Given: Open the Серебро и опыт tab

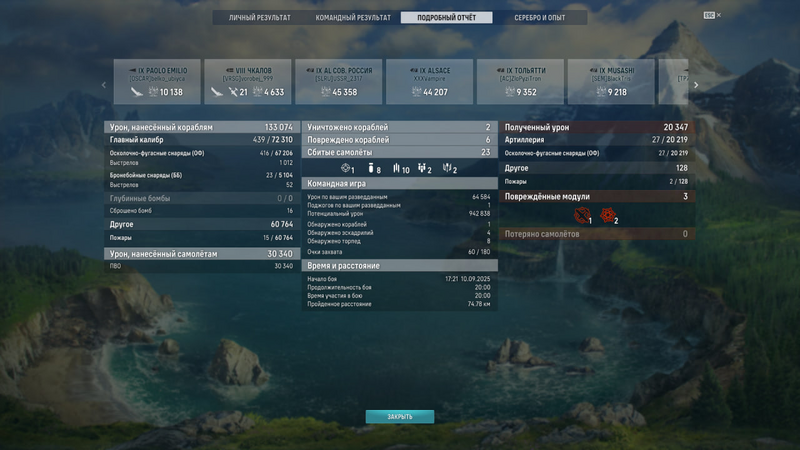Looking at the screenshot, I should pyautogui.click(x=540, y=18).
